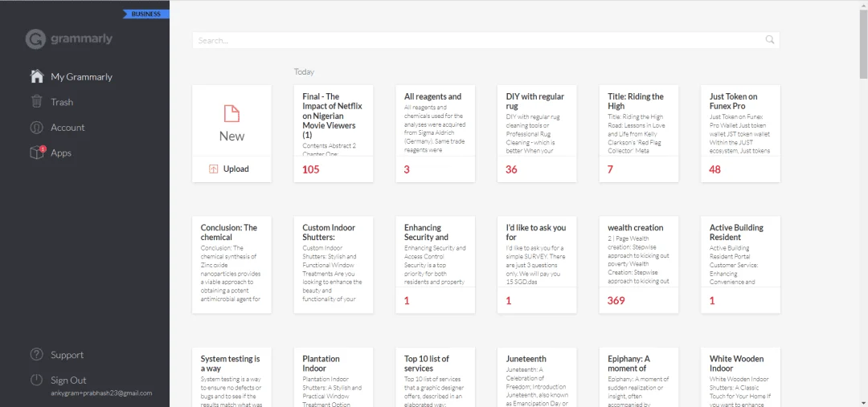
Task: Click the Account profile icon
Action: pos(36,127)
